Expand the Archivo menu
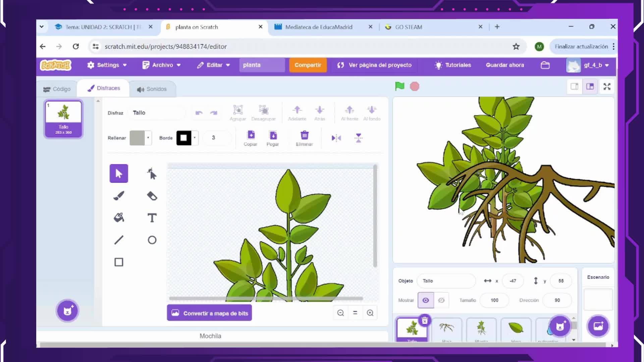This screenshot has height=362, width=644. (x=162, y=65)
